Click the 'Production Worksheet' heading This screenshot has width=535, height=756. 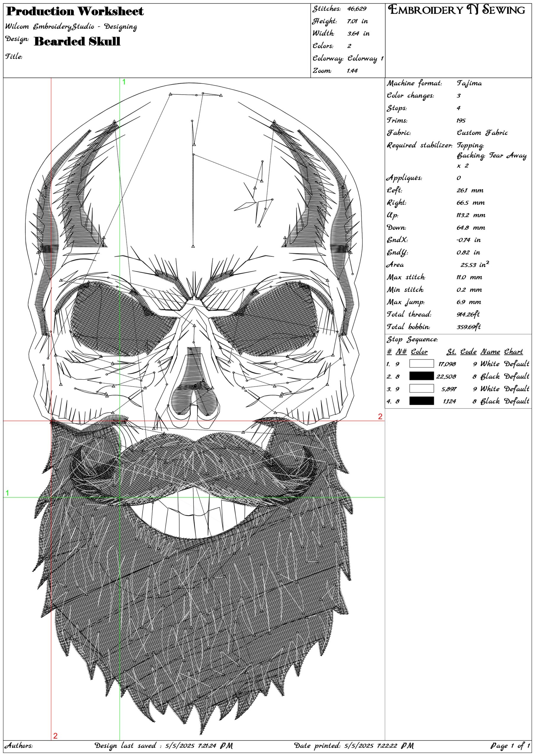pyautogui.click(x=75, y=11)
